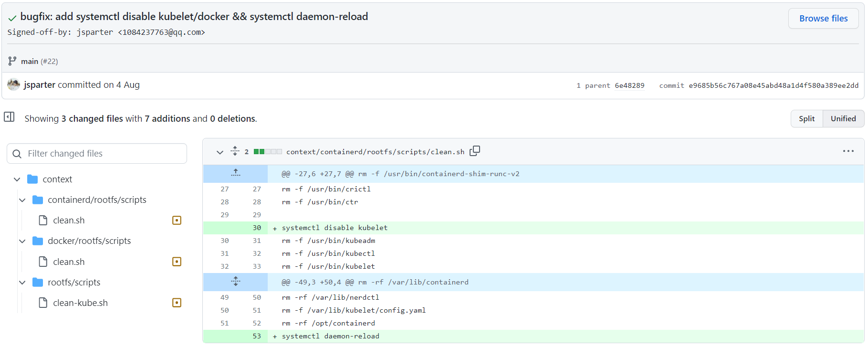Collapse the context folder
The width and height of the screenshot is (868, 347).
click(17, 179)
